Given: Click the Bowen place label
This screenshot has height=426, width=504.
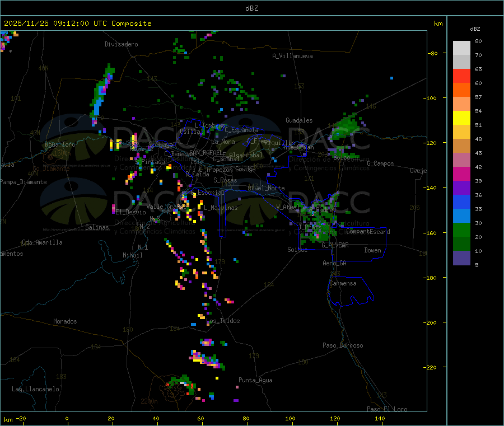Looking at the screenshot, I should click(373, 250).
